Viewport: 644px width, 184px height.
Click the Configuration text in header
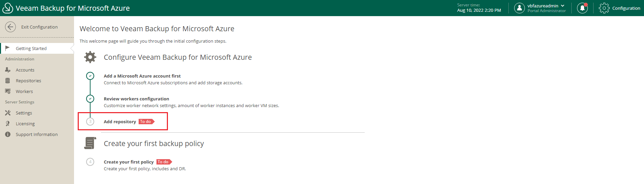pyautogui.click(x=626, y=8)
